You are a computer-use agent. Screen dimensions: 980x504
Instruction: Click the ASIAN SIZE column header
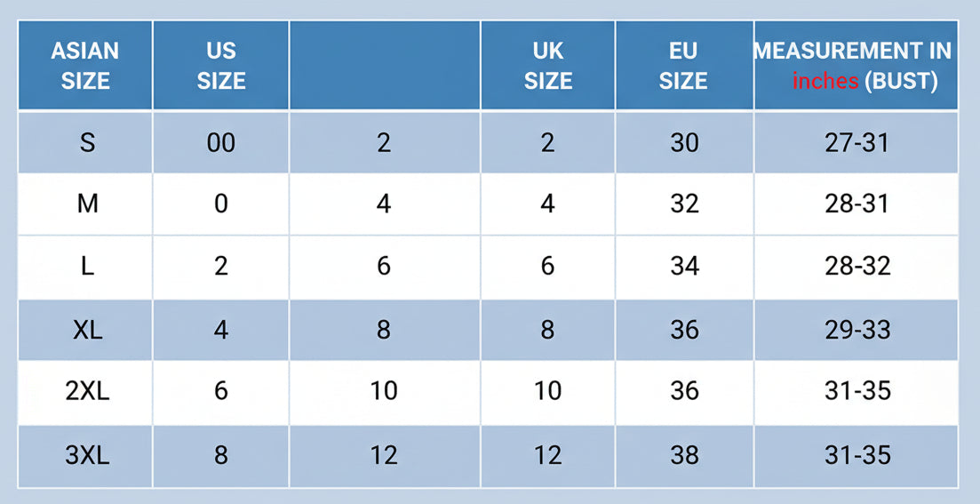[85, 66]
